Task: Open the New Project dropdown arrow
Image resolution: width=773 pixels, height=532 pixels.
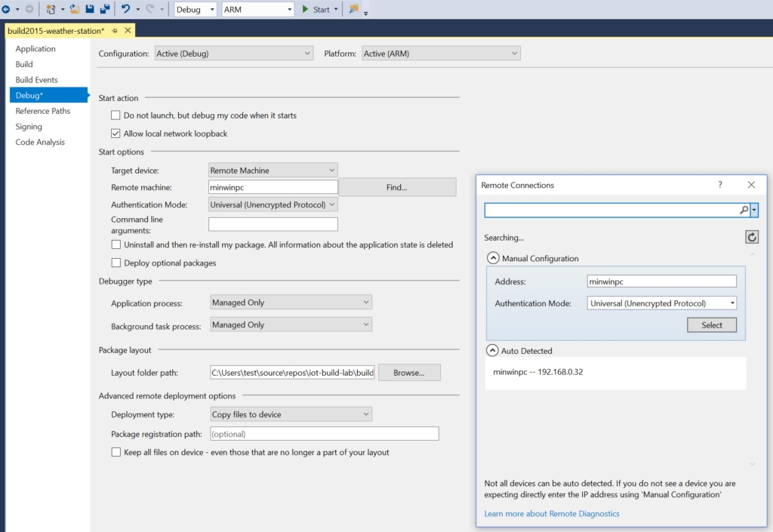Action: [x=63, y=9]
